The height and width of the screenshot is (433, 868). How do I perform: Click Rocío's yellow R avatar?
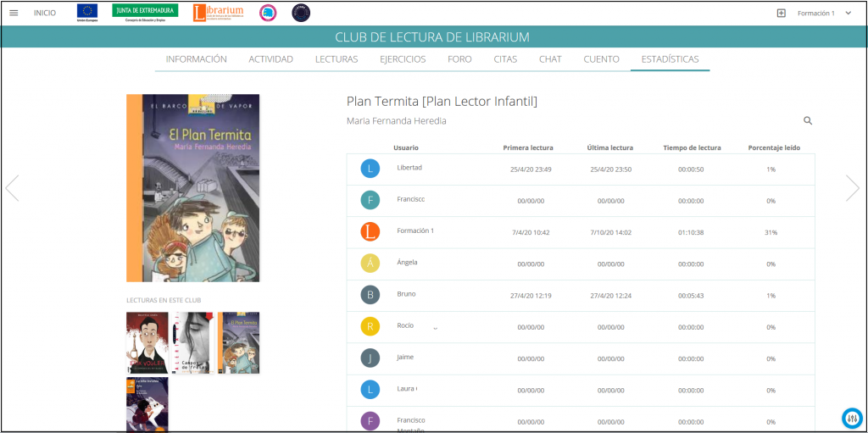[x=370, y=327]
